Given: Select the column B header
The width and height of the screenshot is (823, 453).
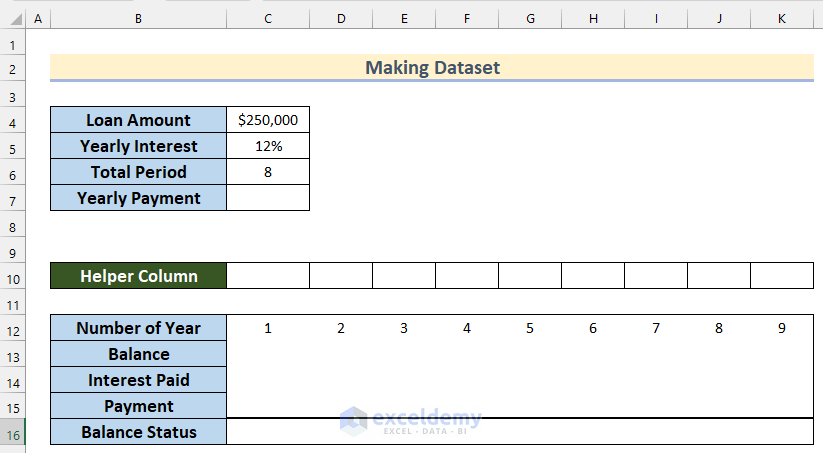Looking at the screenshot, I should [138, 19].
